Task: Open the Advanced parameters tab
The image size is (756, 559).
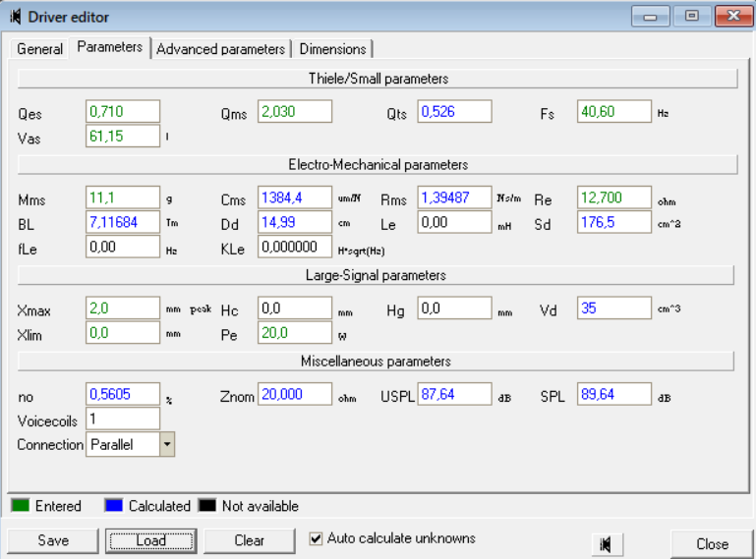Action: coord(220,49)
